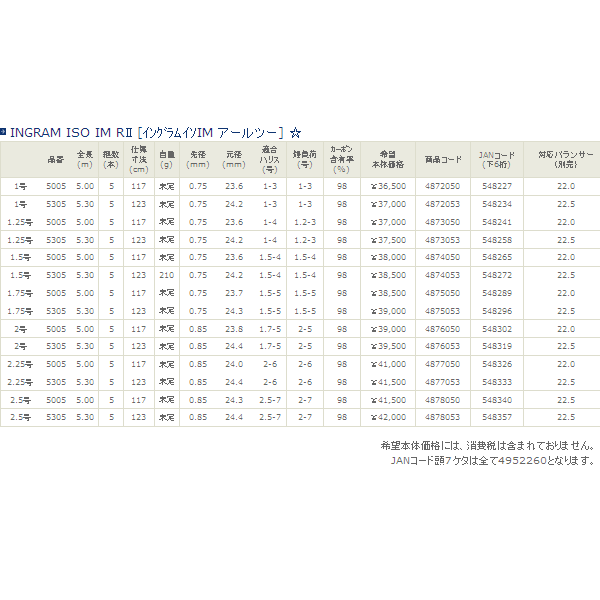The width and height of the screenshot is (600, 600).
Task: Click the 希望本体価格 column header
Action: coord(388,160)
